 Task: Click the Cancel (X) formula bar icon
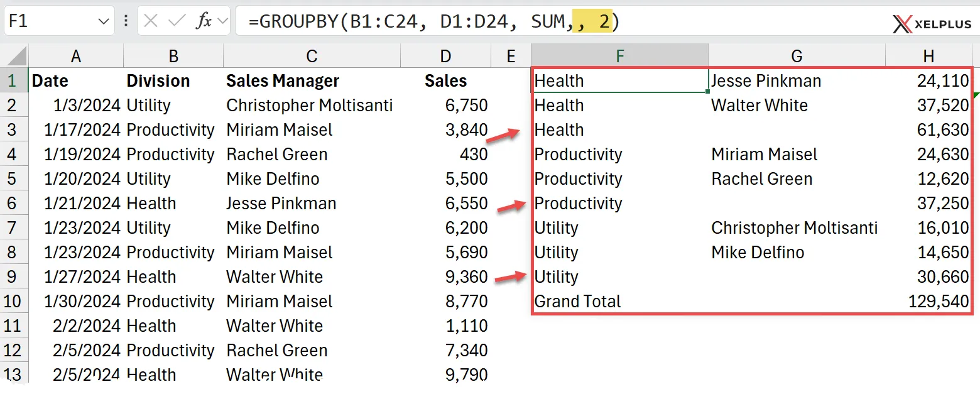point(151,21)
